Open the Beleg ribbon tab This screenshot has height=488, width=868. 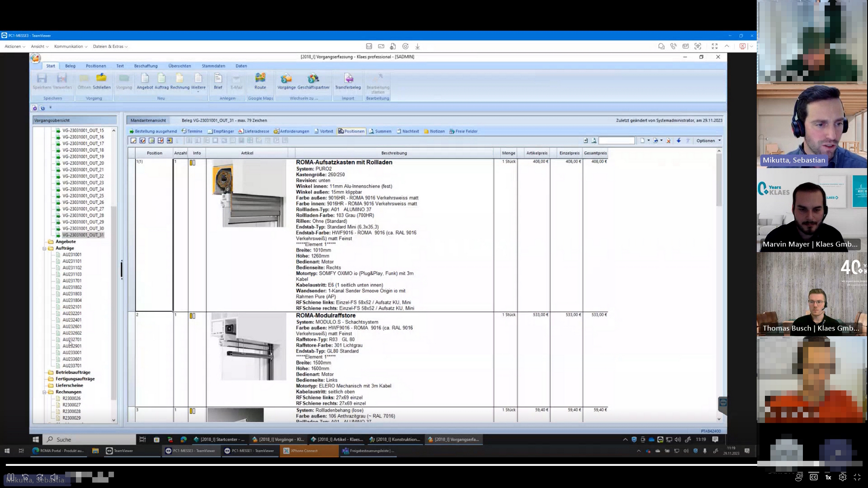coord(70,66)
